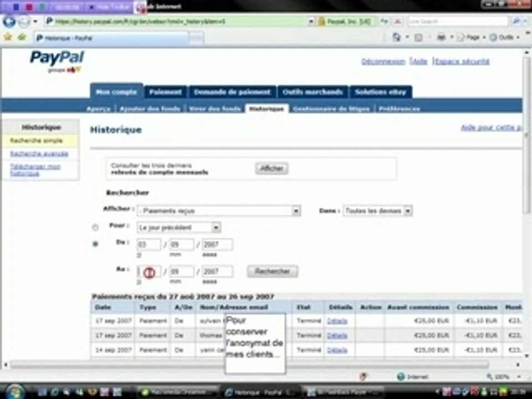
Task: Open the Favorites Center star icon
Action: pyautogui.click(x=7, y=37)
